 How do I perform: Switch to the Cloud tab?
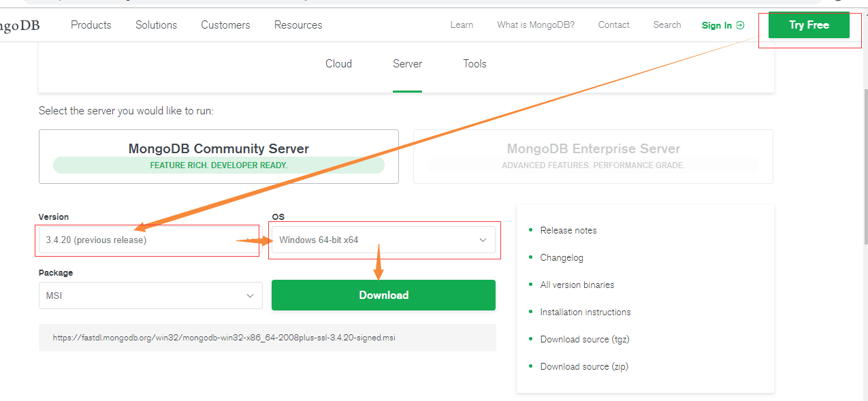[x=338, y=63]
